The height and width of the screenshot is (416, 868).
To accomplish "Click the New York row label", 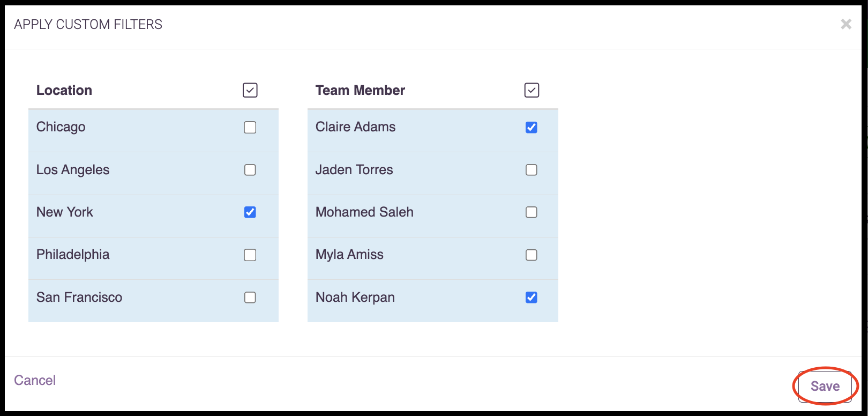I will click(65, 212).
